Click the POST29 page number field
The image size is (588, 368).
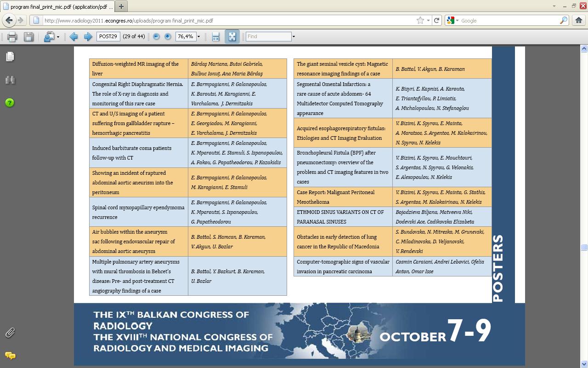[108, 36]
